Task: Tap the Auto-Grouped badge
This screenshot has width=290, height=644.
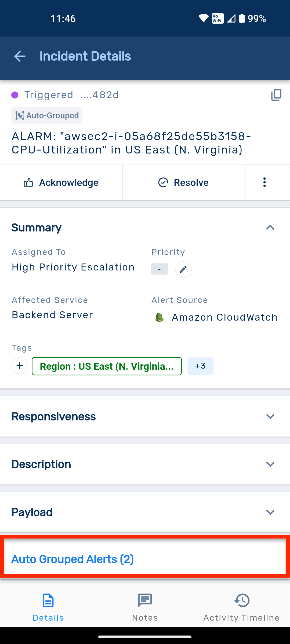Action: click(47, 116)
